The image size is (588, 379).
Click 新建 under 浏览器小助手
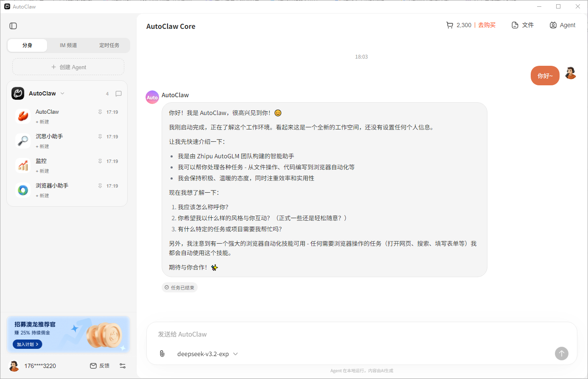pyautogui.click(x=42, y=196)
